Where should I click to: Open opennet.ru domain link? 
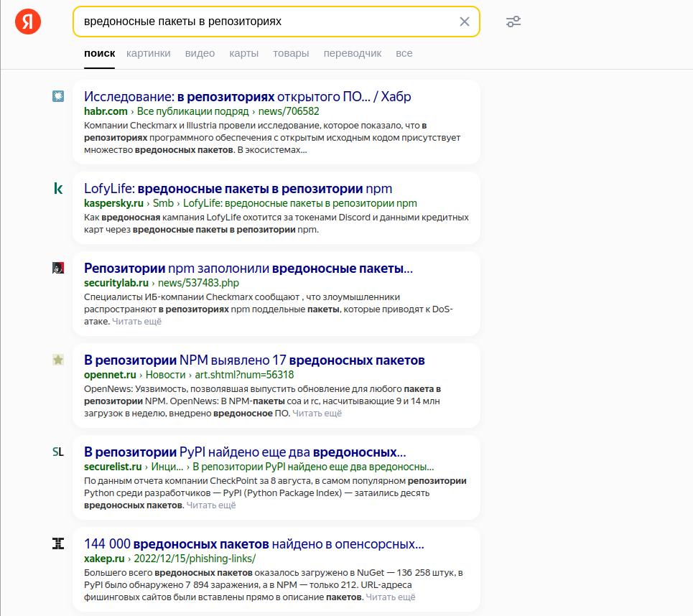(110, 375)
